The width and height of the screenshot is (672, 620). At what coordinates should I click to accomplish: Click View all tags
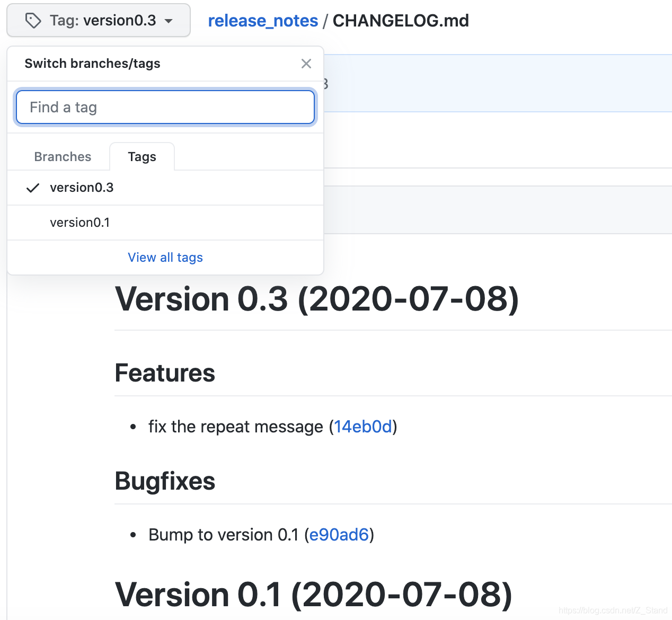click(x=165, y=258)
